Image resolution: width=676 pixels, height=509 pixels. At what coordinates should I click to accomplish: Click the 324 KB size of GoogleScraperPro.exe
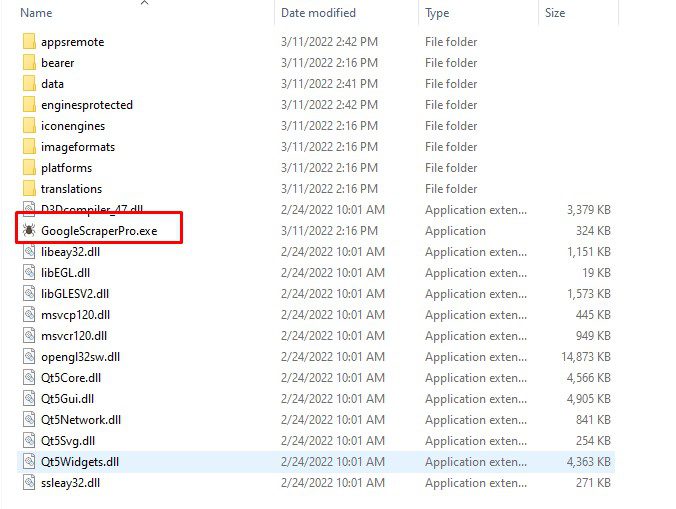pos(593,231)
